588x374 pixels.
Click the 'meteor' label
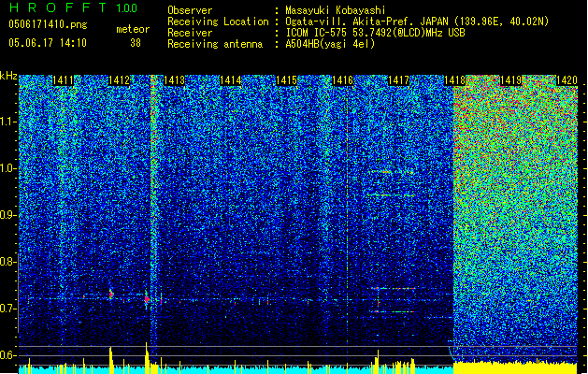133,29
